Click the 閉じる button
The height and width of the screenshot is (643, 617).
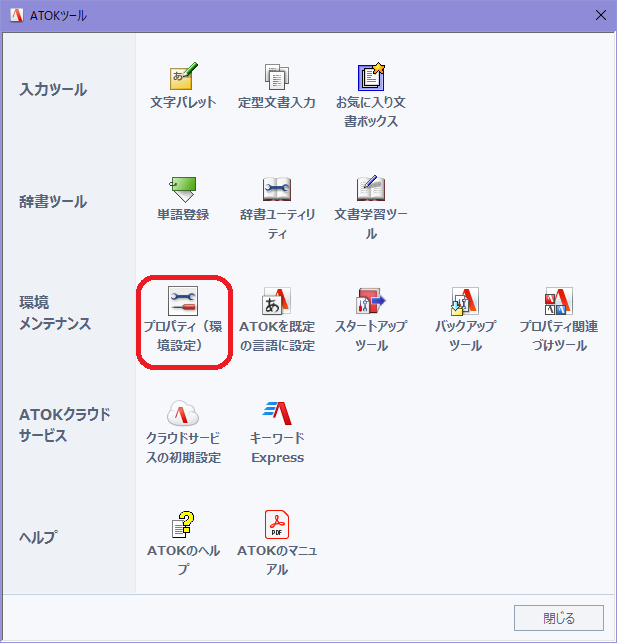pyautogui.click(x=559, y=618)
